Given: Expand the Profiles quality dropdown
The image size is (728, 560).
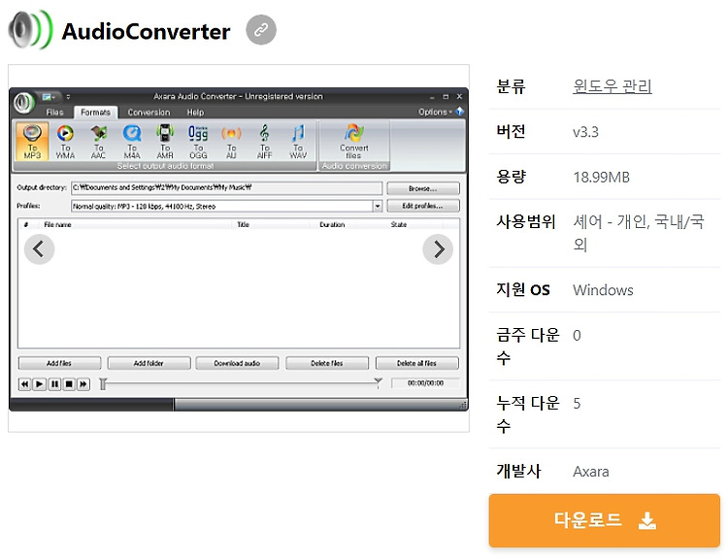Looking at the screenshot, I should pos(378,206).
